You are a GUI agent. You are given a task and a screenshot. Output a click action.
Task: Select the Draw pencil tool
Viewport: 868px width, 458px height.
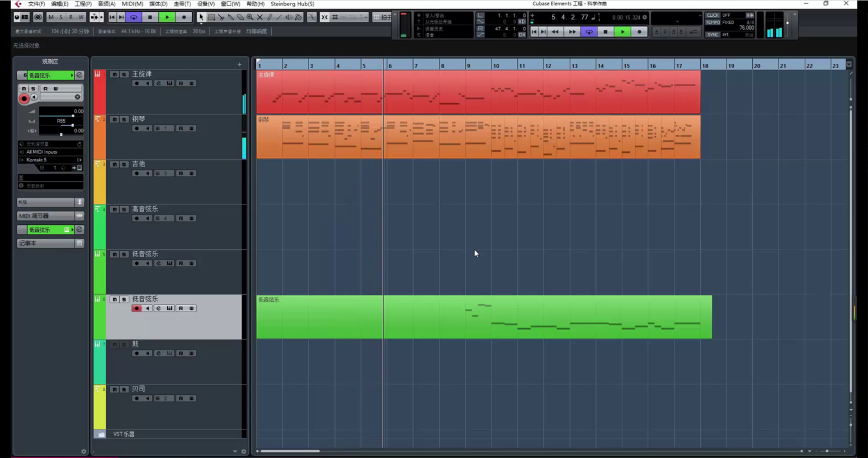tap(269, 17)
